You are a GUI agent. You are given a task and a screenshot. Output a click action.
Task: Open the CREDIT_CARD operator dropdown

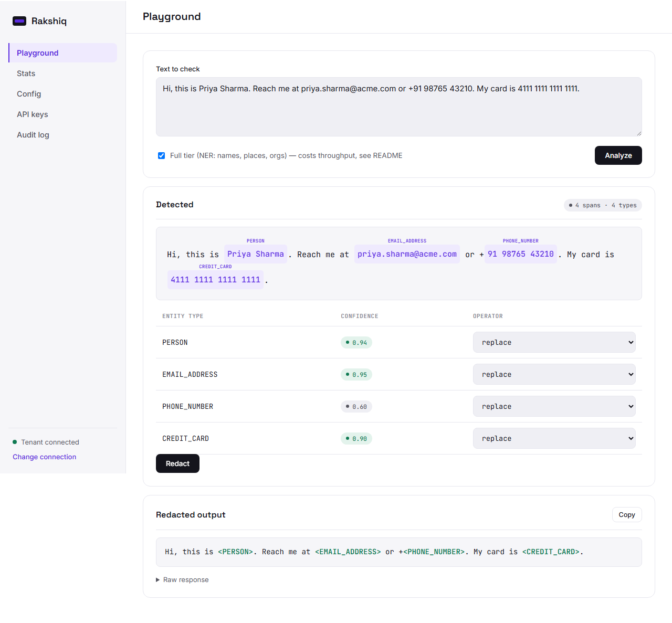pos(554,438)
